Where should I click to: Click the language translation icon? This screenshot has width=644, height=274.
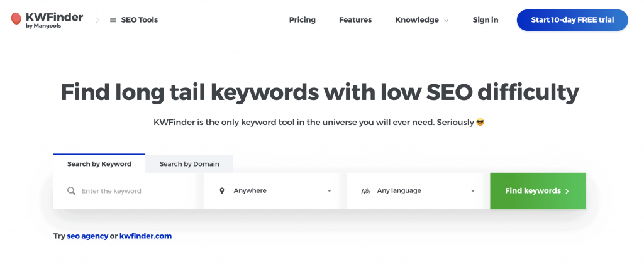[x=365, y=191]
